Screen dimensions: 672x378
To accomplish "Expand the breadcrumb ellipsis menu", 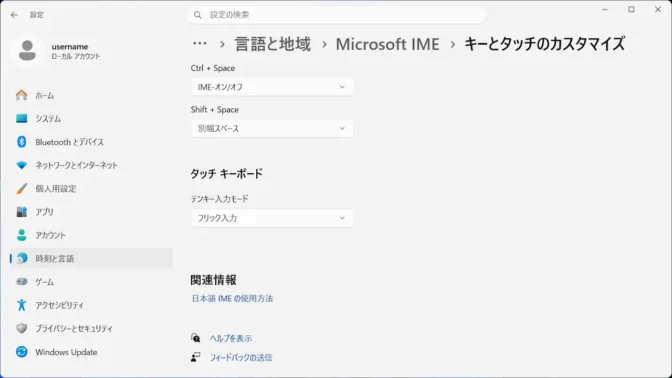I will [200, 44].
